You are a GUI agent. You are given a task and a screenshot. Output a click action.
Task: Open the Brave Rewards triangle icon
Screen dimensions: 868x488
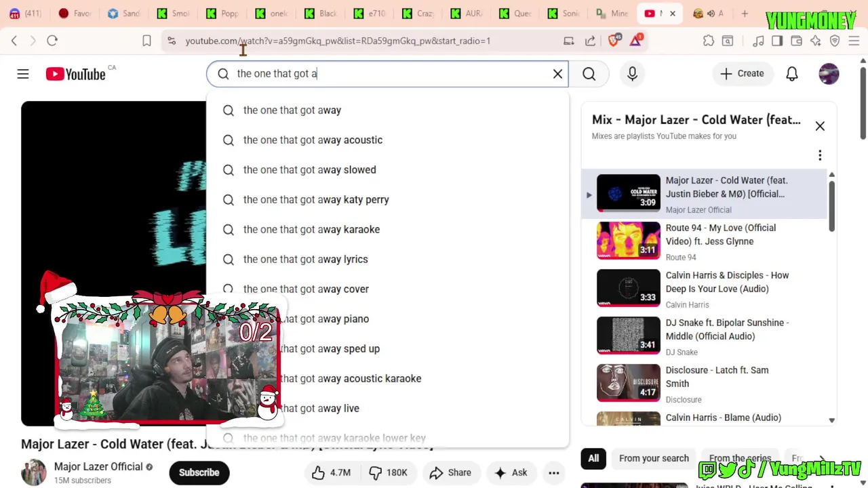click(x=636, y=41)
